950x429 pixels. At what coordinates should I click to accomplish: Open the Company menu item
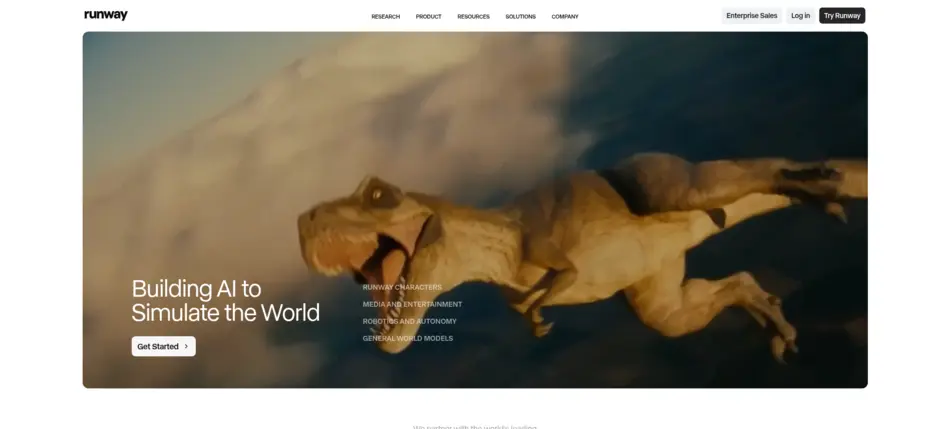[x=565, y=16]
